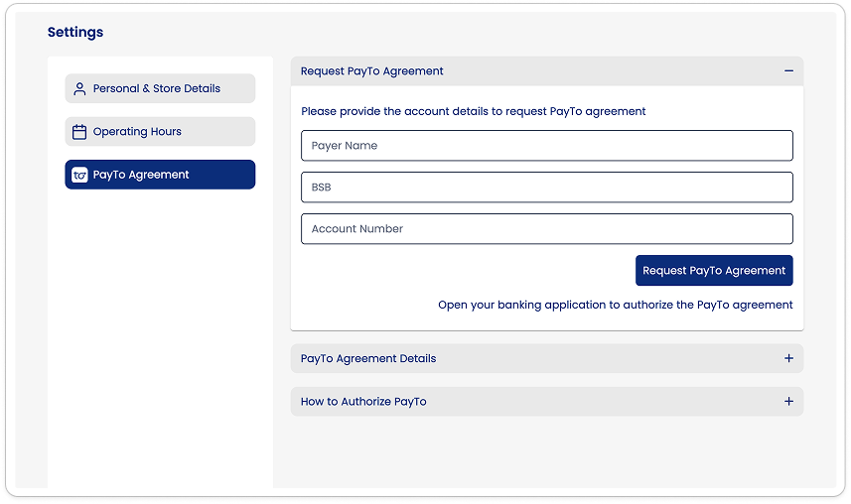
Task: Click the 'Please provide the account details' text
Action: click(473, 111)
